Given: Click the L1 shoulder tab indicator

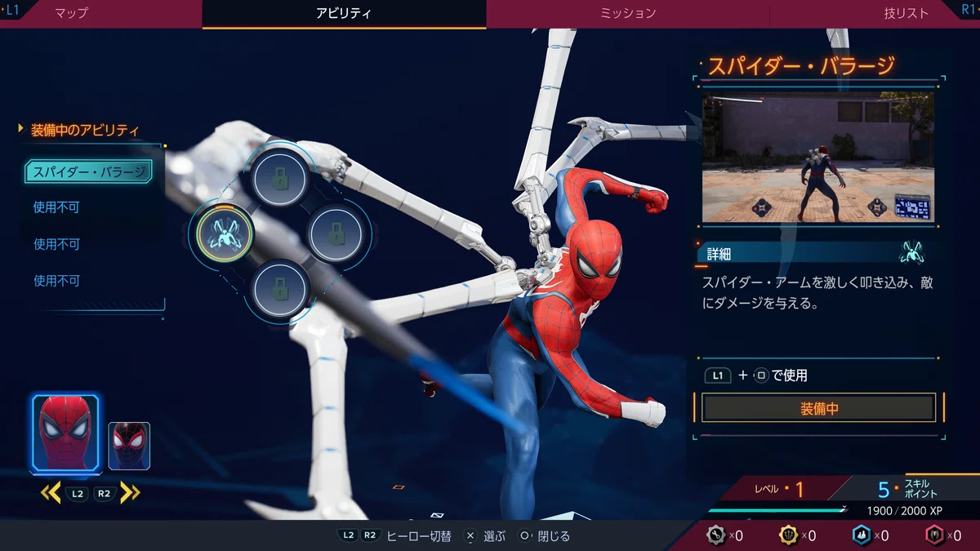Looking at the screenshot, I should pos(11,10).
